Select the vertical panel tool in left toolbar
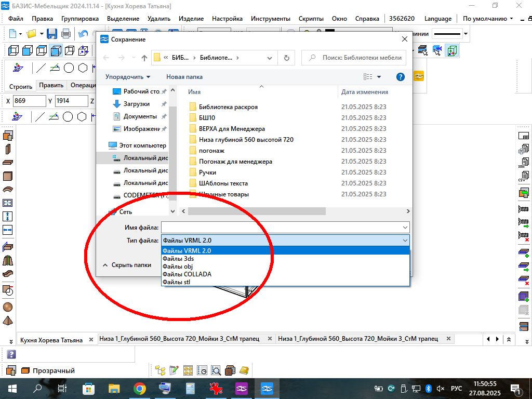532x399 pixels. [x=8, y=149]
